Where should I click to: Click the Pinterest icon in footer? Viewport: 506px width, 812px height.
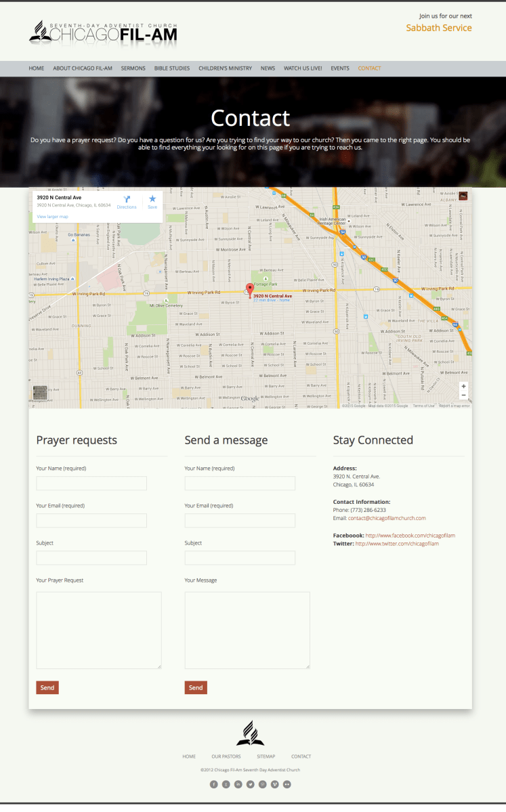pos(262,784)
